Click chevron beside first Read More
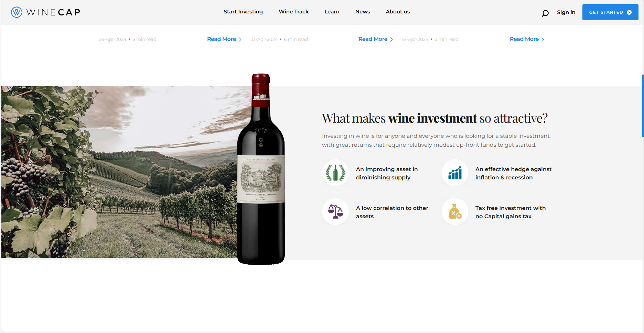The width and height of the screenshot is (644, 333). pyautogui.click(x=240, y=40)
